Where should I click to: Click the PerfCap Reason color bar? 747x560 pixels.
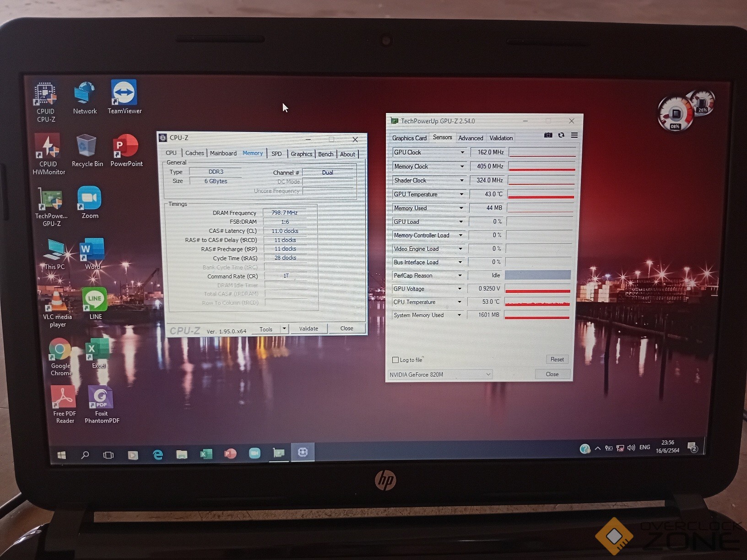538,275
